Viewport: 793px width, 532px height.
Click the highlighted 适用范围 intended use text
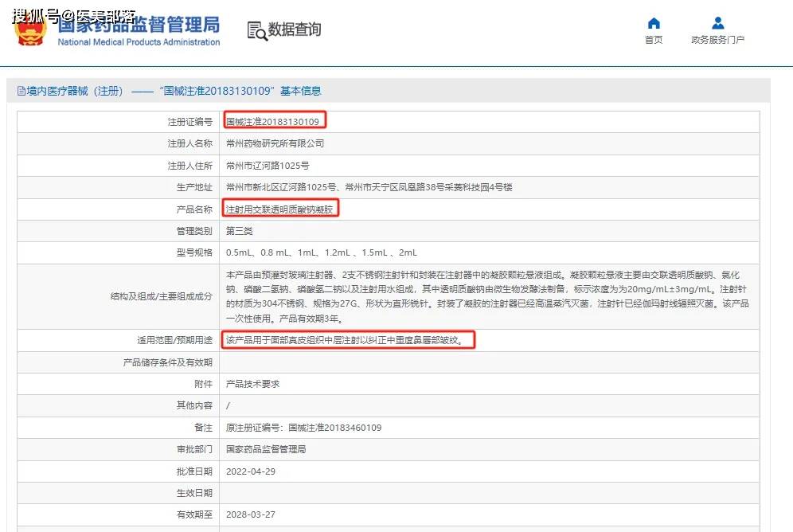pos(348,340)
